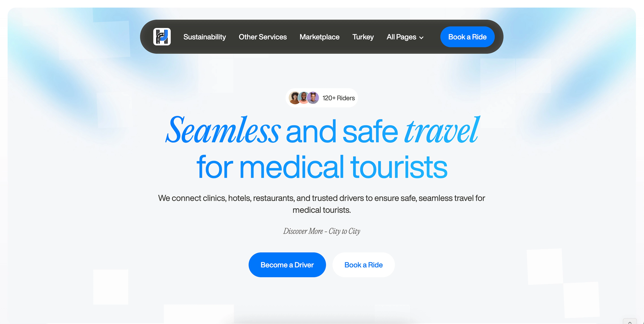Image resolution: width=644 pixels, height=324 pixels.
Task: Click the 120+ Riders badge text
Action: coord(338,98)
